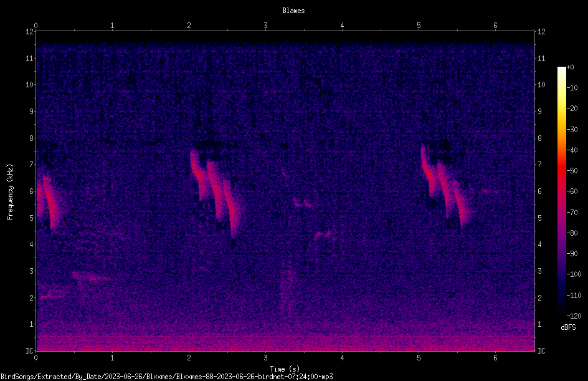588x381 pixels.
Task: Click the "2" tick on the bottom time axis
Action: 189,358
